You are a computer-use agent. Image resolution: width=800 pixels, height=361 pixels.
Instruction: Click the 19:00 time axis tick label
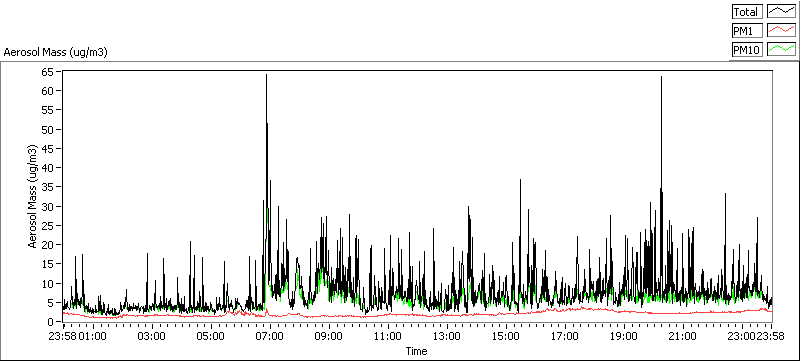point(623,337)
